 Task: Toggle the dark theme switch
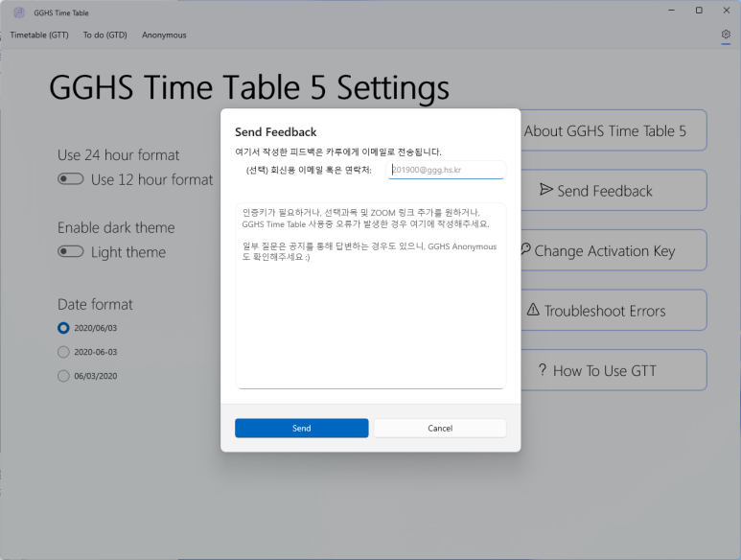tap(70, 251)
